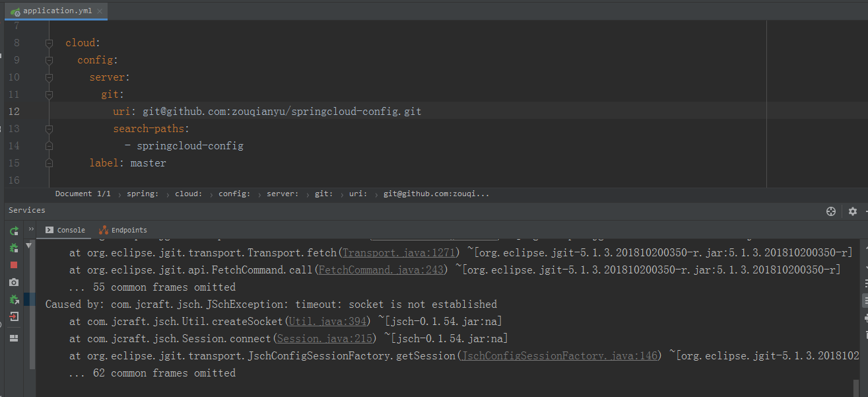Click the target icon on the Services toolbar

tap(831, 211)
